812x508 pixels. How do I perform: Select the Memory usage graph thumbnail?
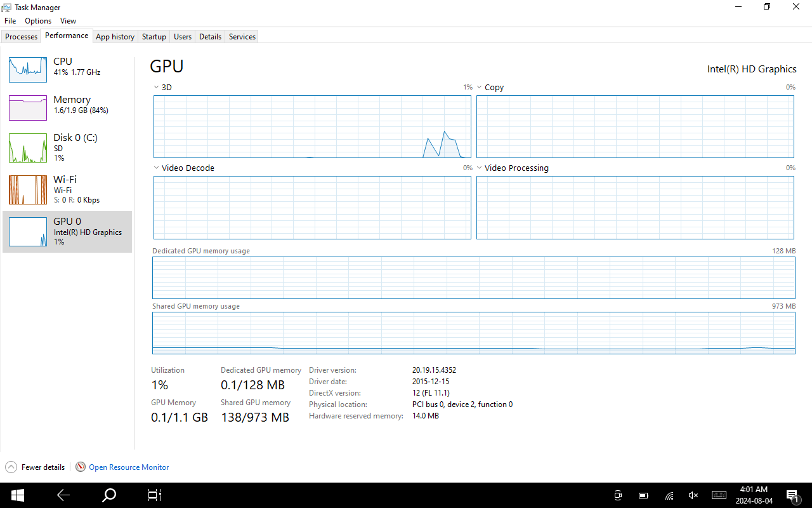28,107
